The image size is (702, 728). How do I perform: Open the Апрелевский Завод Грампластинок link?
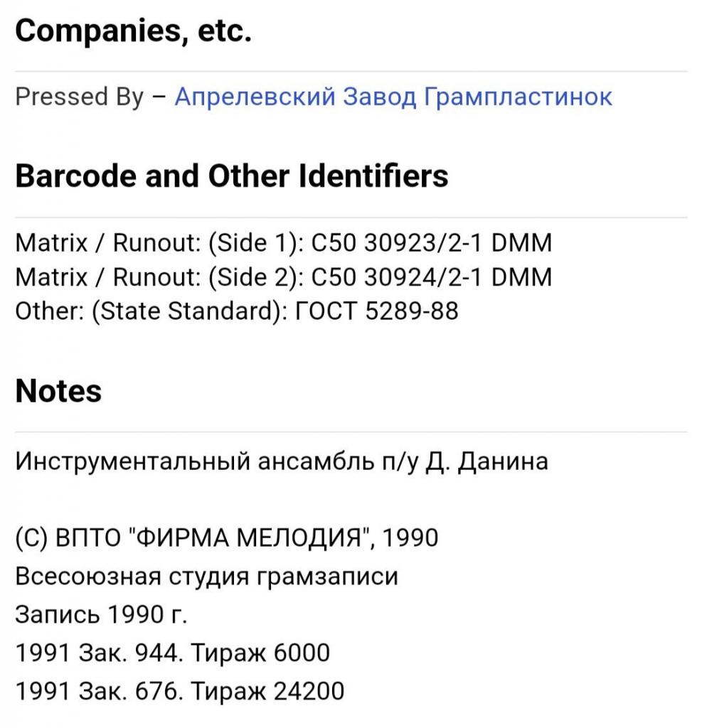393,97
